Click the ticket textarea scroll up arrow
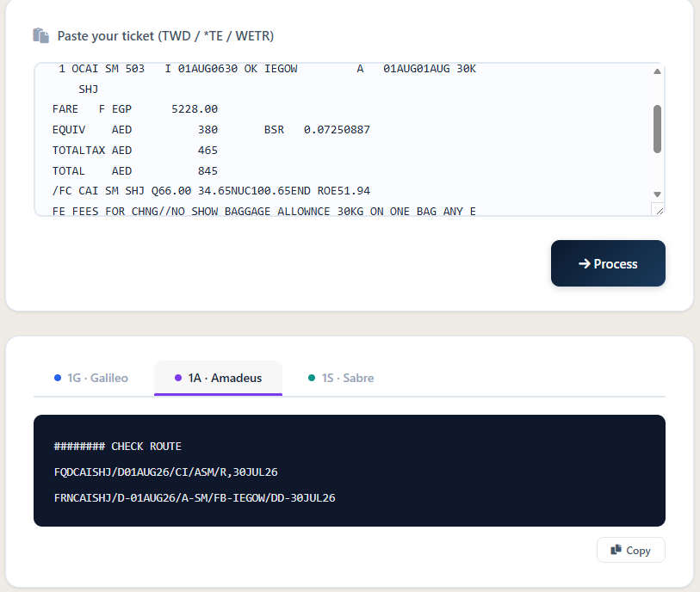 (657, 71)
